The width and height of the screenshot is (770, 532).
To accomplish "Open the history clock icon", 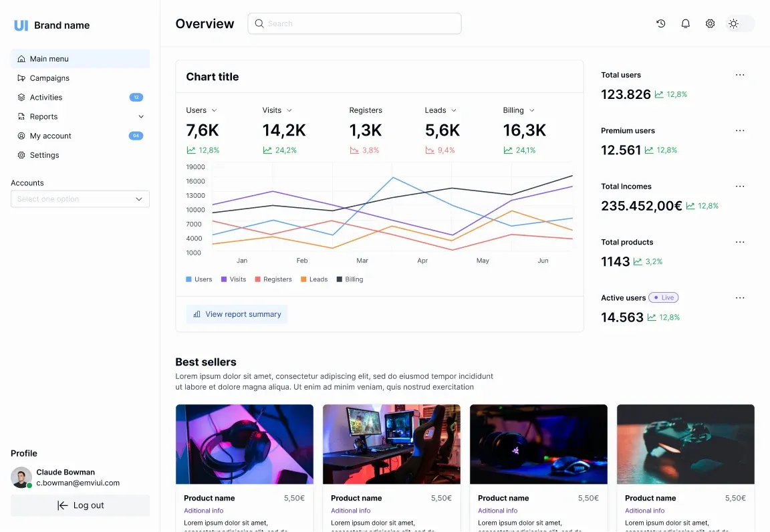I will 660,23.
